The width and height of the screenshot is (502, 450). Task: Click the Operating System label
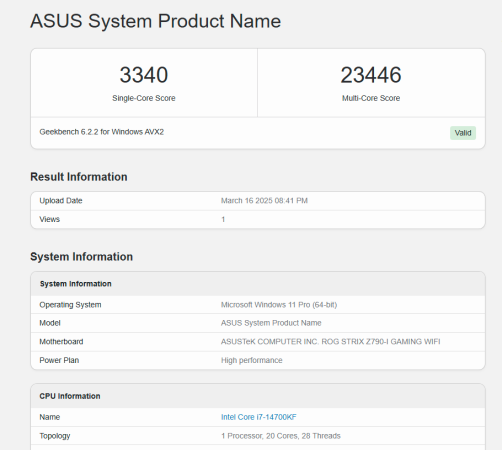(70, 305)
